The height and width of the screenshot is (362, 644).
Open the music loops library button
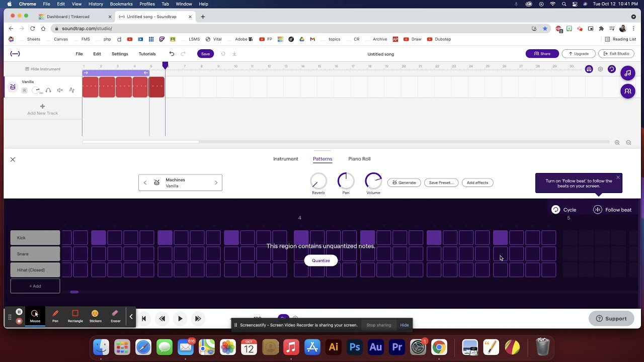pos(628,73)
